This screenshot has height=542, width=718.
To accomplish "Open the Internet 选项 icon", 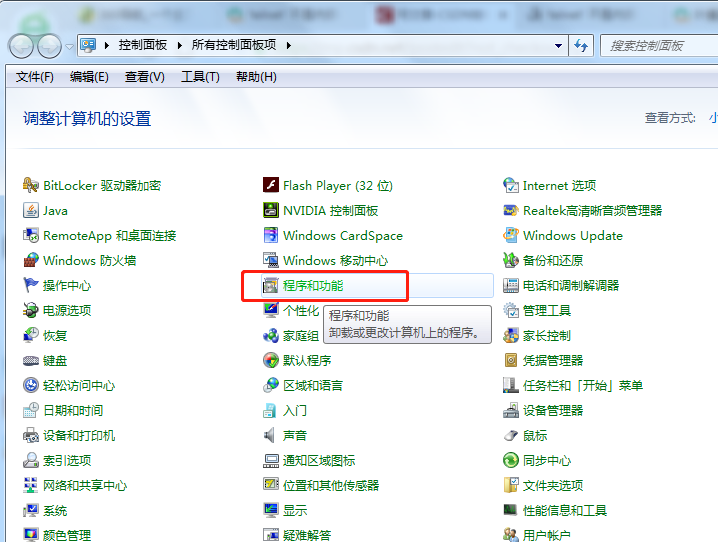I will point(511,185).
